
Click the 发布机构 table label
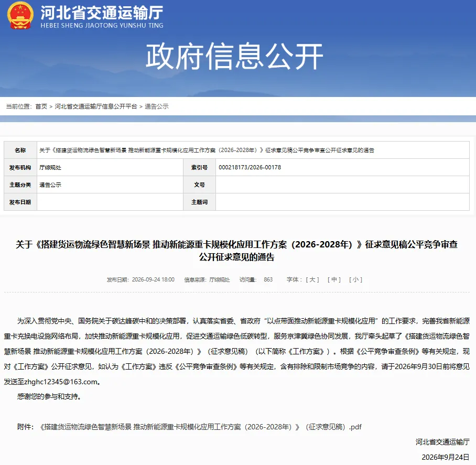tap(20, 168)
